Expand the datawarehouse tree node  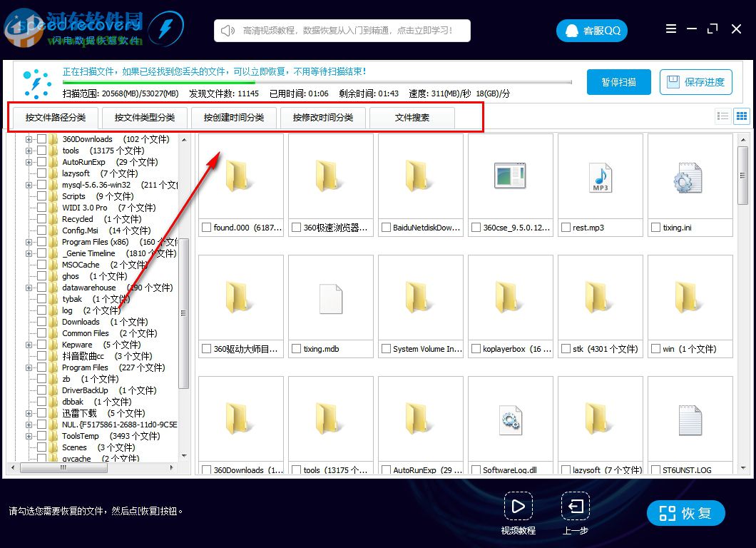29,288
